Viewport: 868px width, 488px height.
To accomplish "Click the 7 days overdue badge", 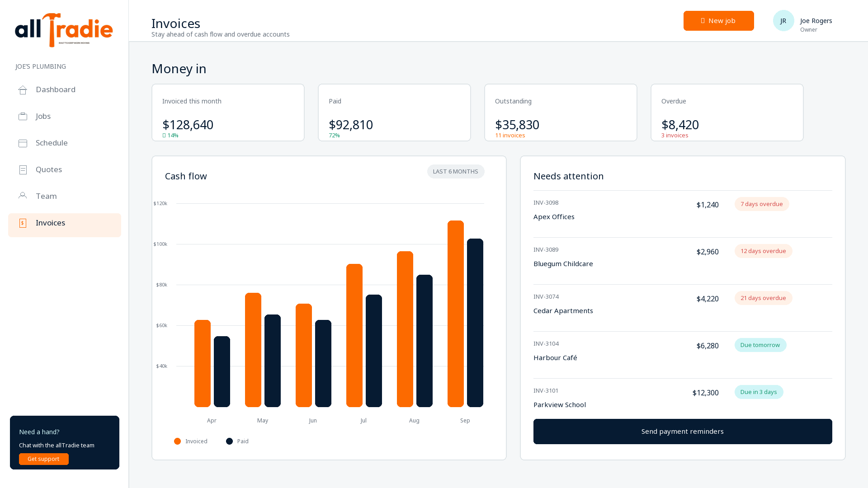I will (762, 204).
